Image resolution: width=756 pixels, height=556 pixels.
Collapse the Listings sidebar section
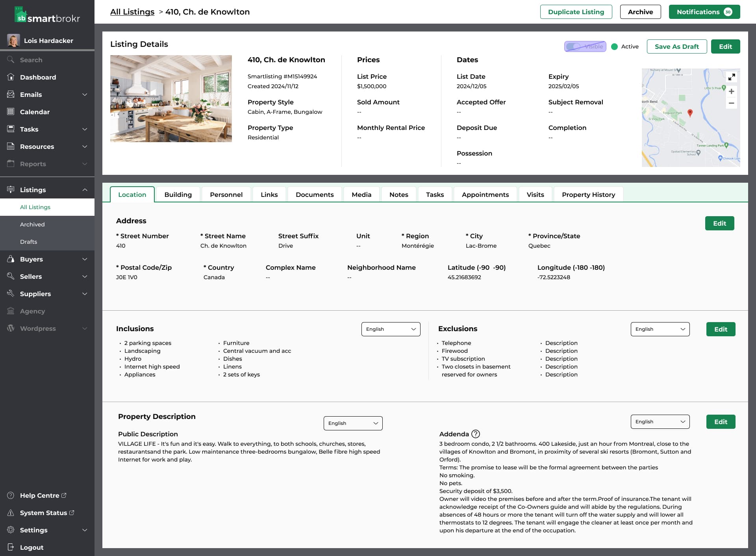tap(85, 189)
